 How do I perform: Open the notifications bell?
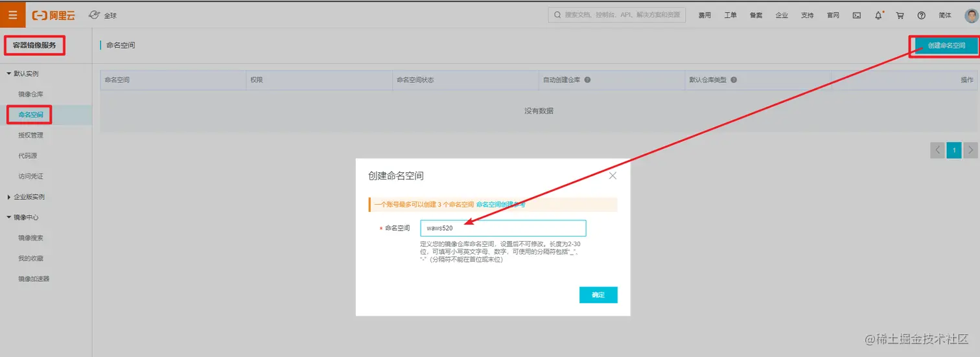click(x=879, y=15)
